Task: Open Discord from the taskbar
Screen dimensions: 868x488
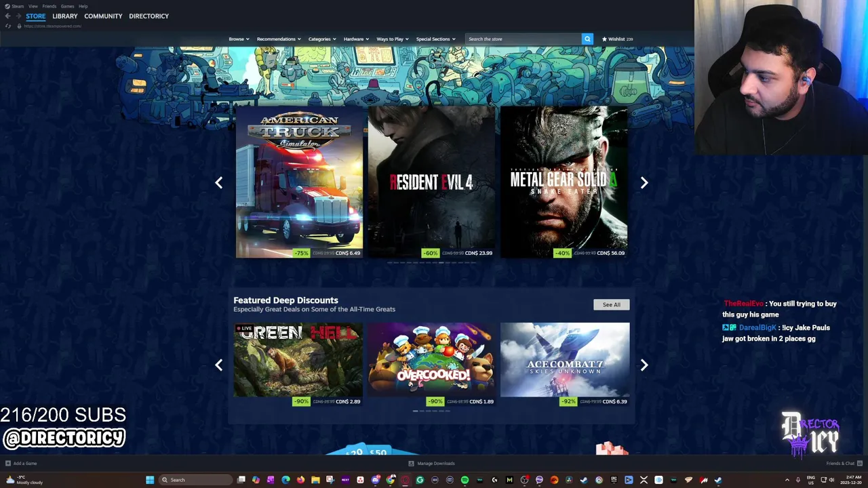Action: [x=376, y=480]
